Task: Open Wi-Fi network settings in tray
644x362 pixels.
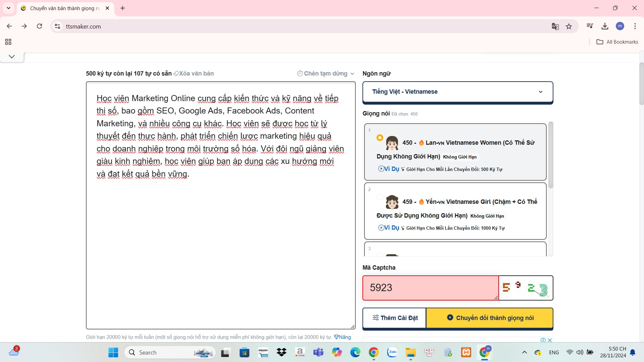Action: coord(569,352)
